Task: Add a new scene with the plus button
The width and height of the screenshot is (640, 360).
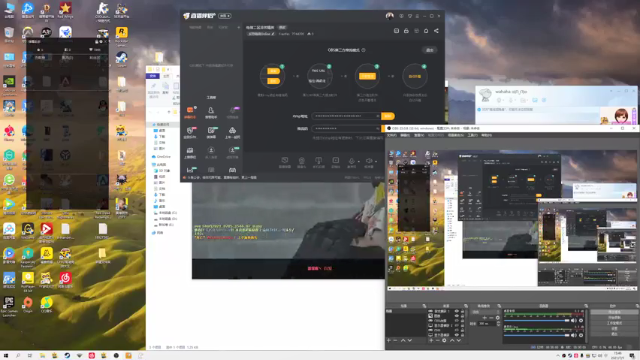Action: (x=389, y=340)
